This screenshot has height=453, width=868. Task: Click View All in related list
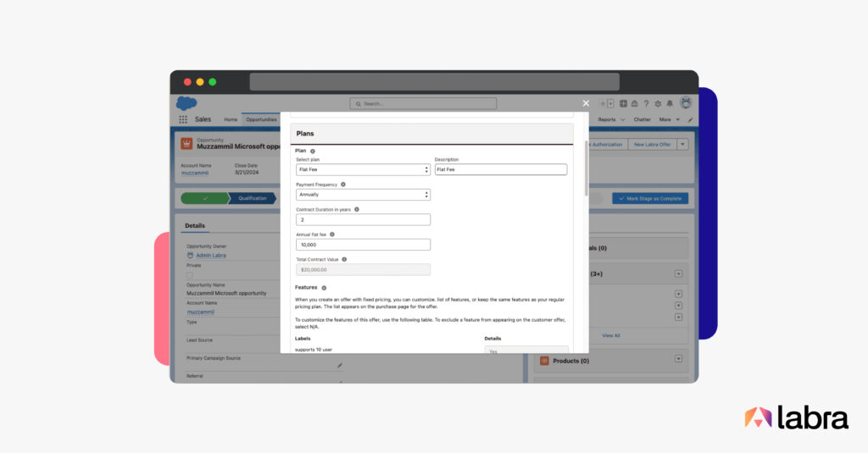coord(611,336)
